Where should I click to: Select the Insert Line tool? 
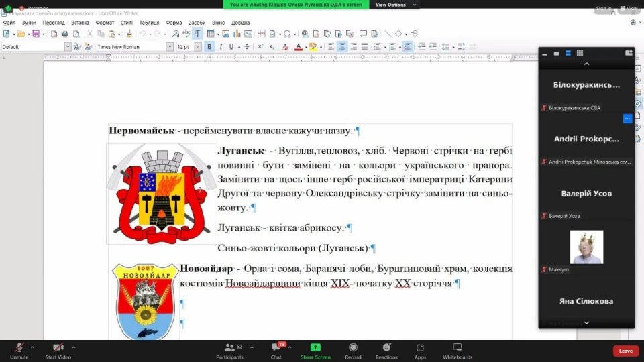(x=388, y=34)
